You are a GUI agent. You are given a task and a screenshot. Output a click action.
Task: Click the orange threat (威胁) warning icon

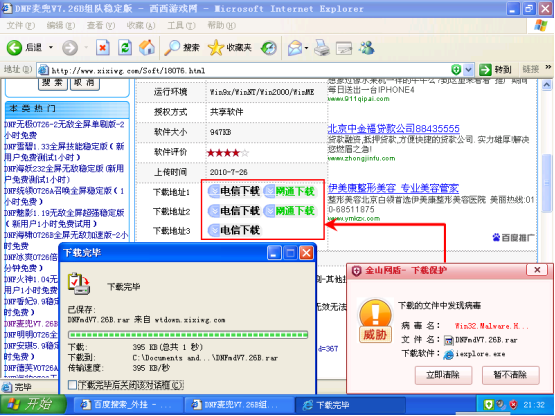pyautogui.click(x=375, y=321)
